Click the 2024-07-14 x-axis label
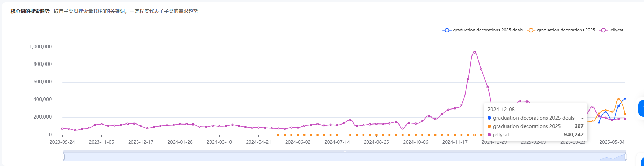The width and height of the screenshot is (644, 166). (337, 142)
